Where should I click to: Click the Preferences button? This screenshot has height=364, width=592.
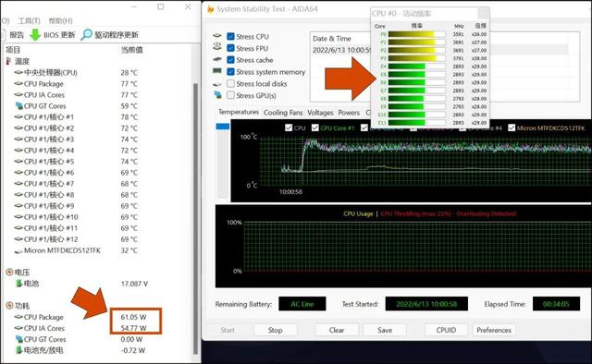pyautogui.click(x=494, y=330)
